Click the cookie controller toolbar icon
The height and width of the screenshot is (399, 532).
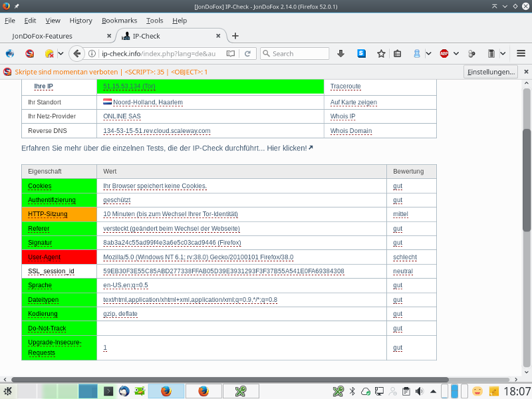(49, 54)
